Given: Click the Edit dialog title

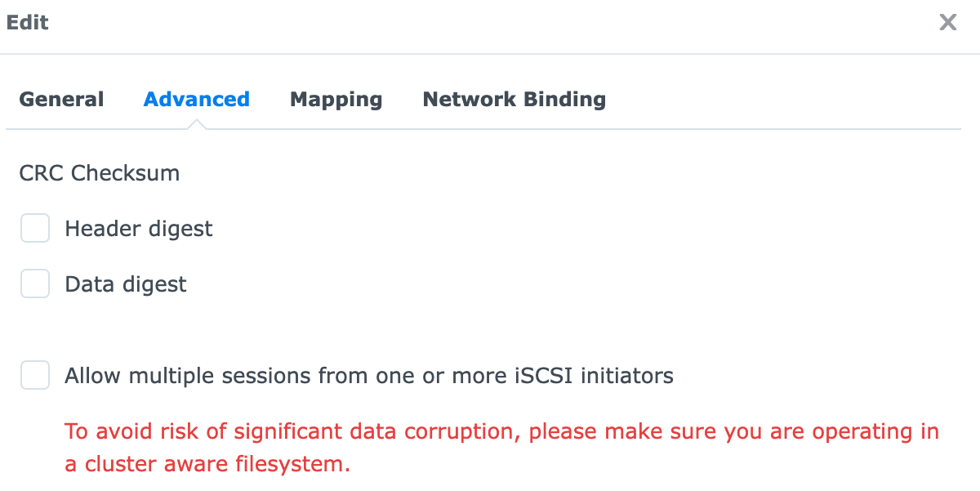Looking at the screenshot, I should point(28,22).
